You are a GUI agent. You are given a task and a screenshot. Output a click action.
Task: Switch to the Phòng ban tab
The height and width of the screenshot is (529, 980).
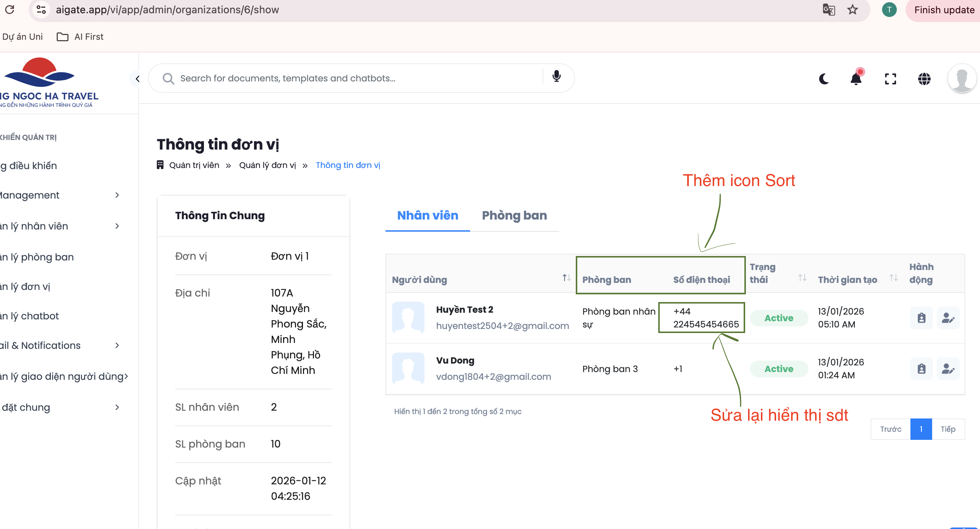pyautogui.click(x=514, y=216)
